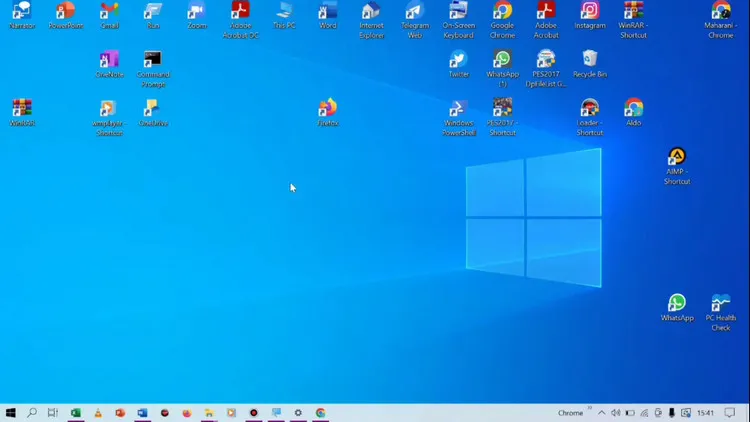Select the Telegram Web desktop icon
The width and height of the screenshot is (750, 422).
415,20
